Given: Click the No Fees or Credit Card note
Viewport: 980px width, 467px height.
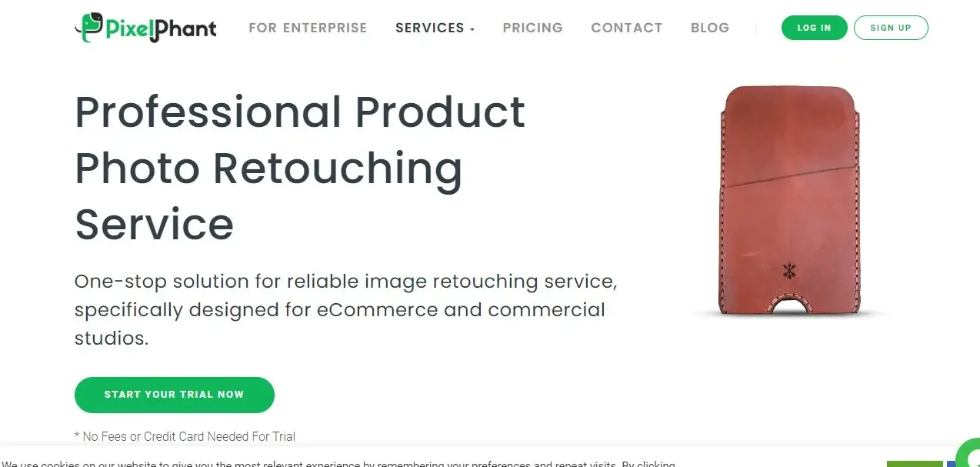Looking at the screenshot, I should pyautogui.click(x=185, y=436).
